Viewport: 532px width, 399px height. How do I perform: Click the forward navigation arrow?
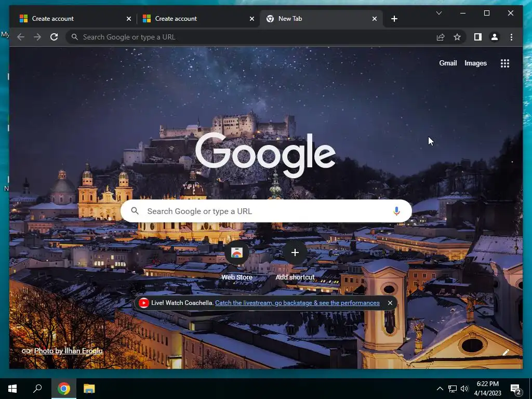point(37,37)
